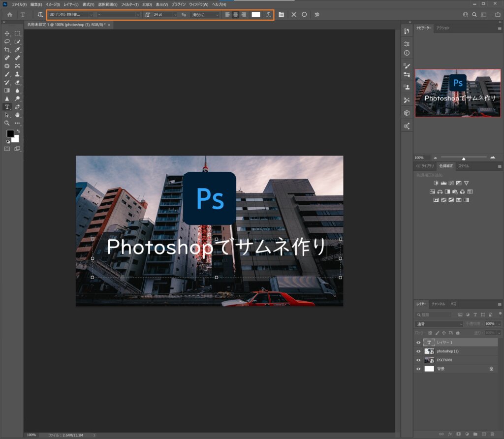
Task: Open the イメージ(I) menu
Action: click(x=53, y=4)
